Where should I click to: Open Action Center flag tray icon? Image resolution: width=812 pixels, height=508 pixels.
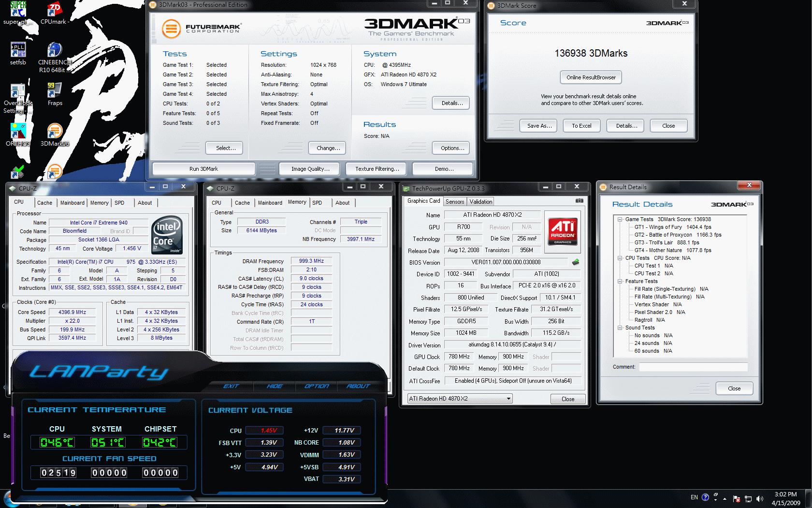(x=737, y=499)
